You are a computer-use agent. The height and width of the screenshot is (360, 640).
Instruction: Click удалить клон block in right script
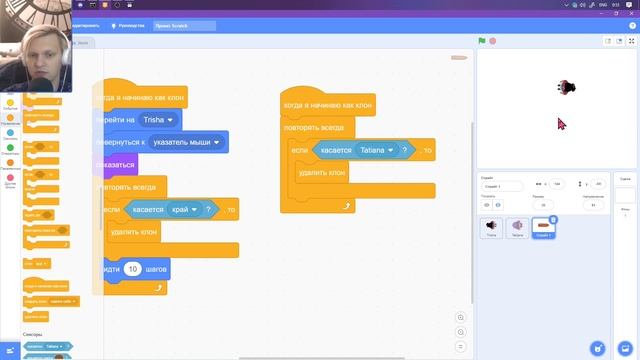(x=322, y=173)
